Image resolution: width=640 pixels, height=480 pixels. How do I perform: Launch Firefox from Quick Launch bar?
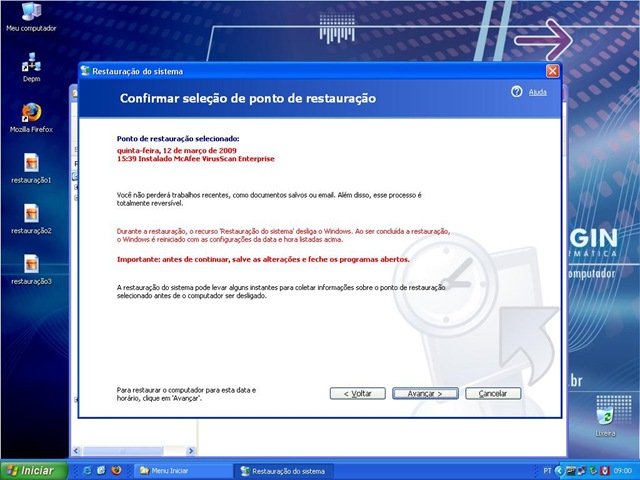(116, 471)
